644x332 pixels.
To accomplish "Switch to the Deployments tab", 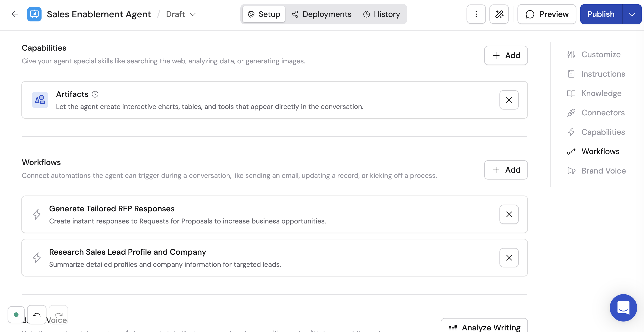I will (x=322, y=14).
